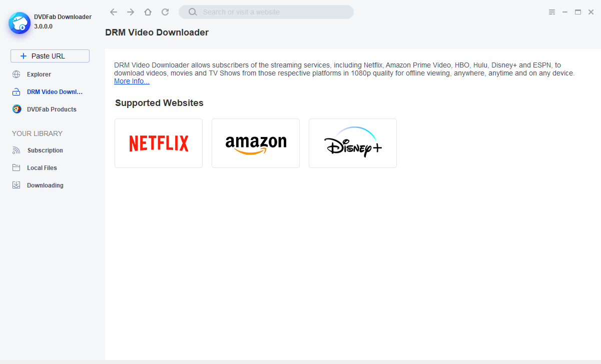
Task: Click the version text 3.0.0.0
Action: 43,26
